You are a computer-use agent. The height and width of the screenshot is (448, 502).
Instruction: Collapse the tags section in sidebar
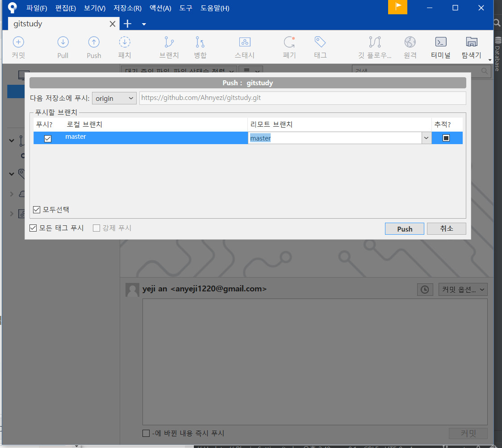[12, 174]
